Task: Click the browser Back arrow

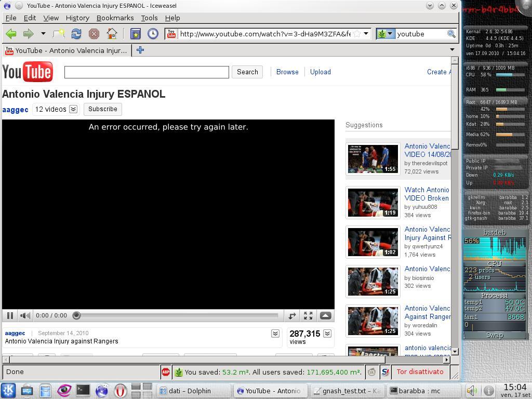Action: click(11, 34)
